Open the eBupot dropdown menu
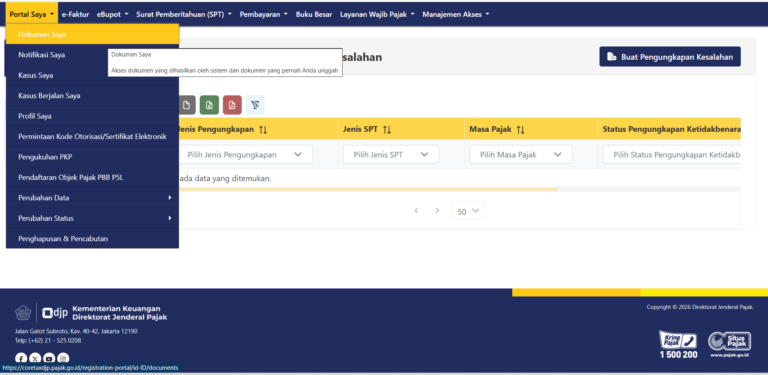The width and height of the screenshot is (768, 375). (x=112, y=14)
